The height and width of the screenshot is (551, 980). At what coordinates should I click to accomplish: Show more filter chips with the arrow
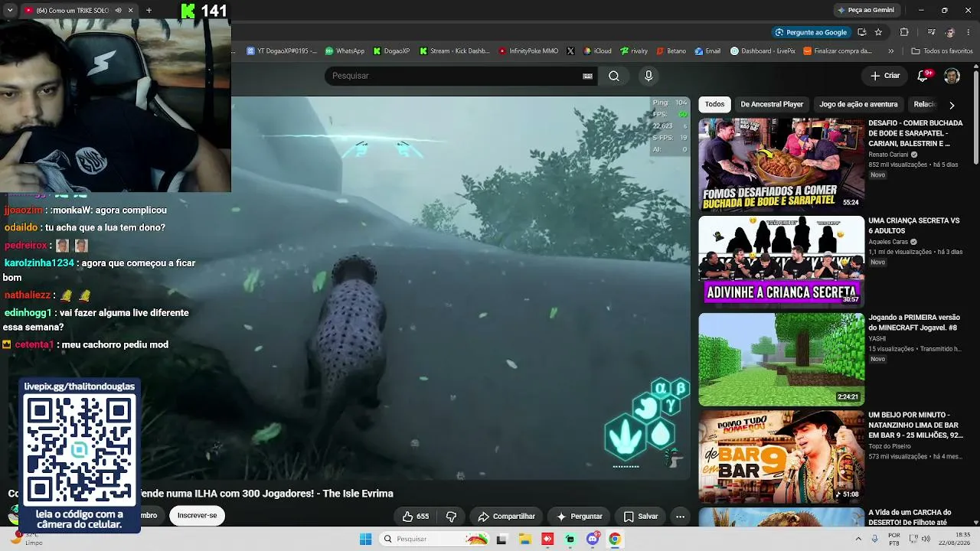[952, 105]
